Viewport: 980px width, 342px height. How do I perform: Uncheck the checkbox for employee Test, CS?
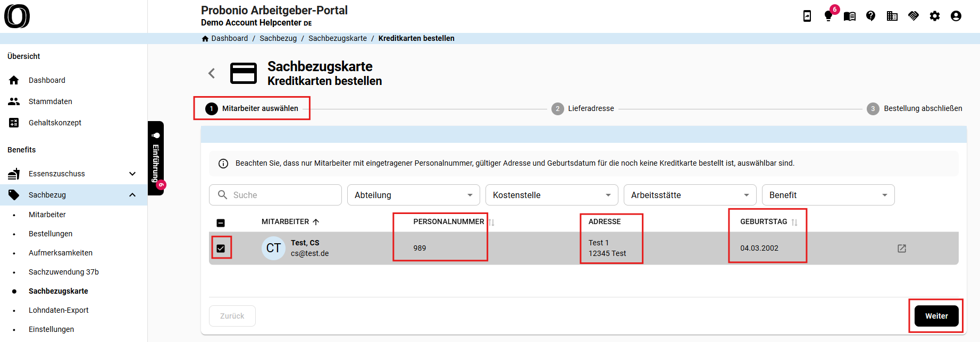pos(221,248)
